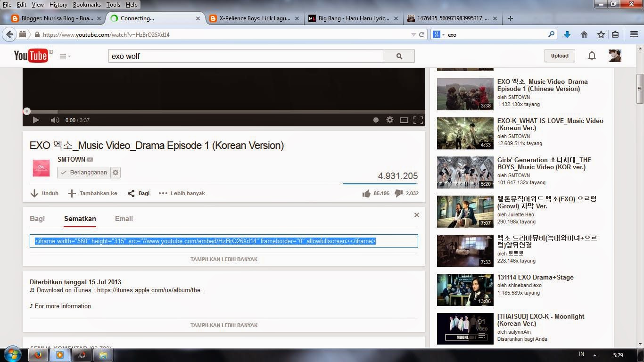Reload the current page
Screen dimensions: 644x362
coord(422,34)
